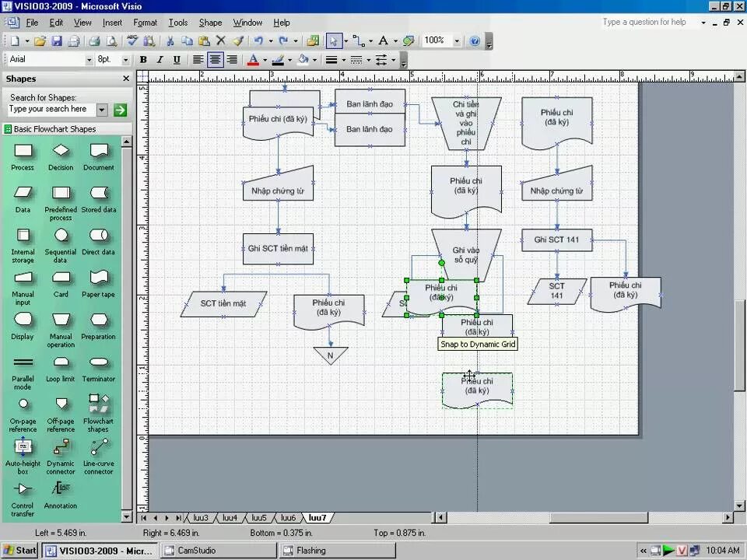The image size is (747, 560).
Task: Toggle italic formatting
Action: click(x=160, y=60)
